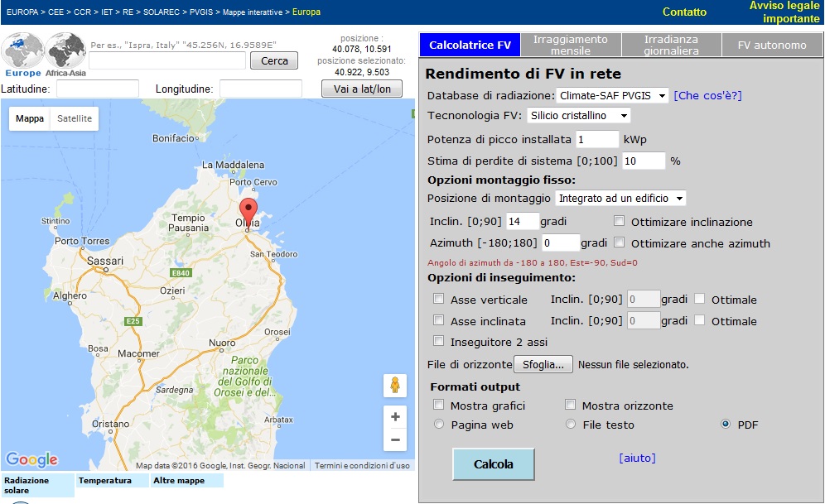Image resolution: width=825 pixels, height=504 pixels.
Task: Switch to the Irraggiamento mensile tab
Action: tap(570, 45)
